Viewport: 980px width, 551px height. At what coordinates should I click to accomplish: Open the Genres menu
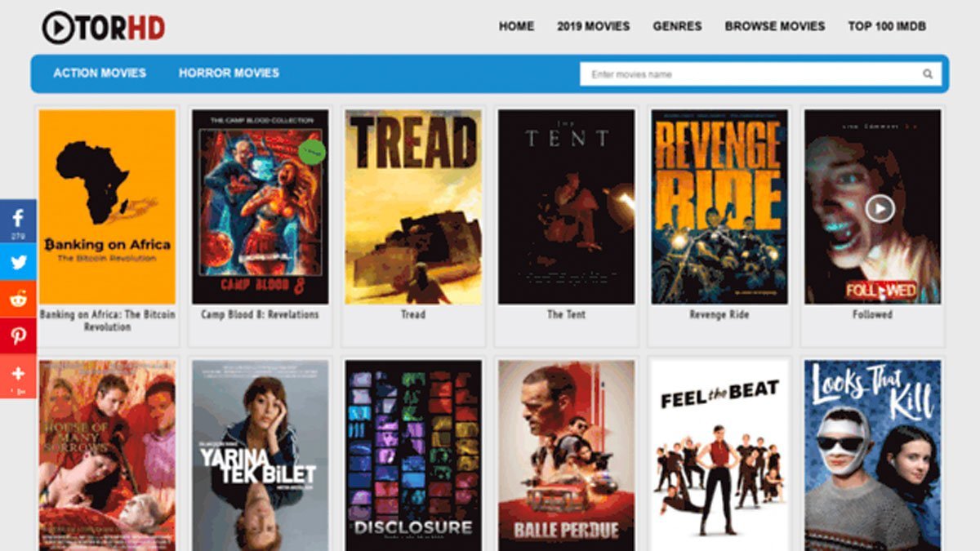click(x=677, y=26)
